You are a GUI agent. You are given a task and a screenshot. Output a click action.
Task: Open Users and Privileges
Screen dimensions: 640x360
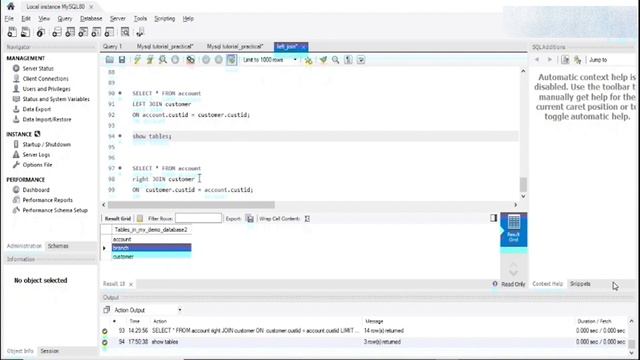click(47, 89)
